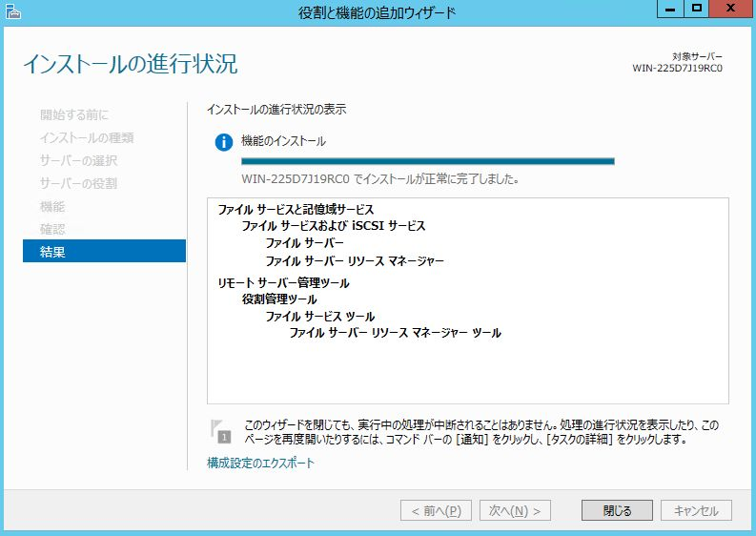Select the 確認 step in sidebar
Image resolution: width=756 pixels, height=536 pixels.
(x=52, y=229)
